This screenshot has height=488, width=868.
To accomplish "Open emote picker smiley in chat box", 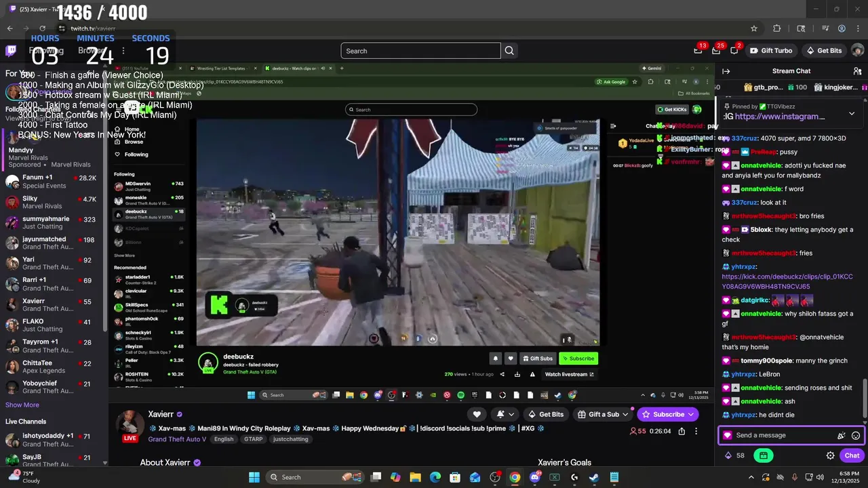I will [856, 436].
